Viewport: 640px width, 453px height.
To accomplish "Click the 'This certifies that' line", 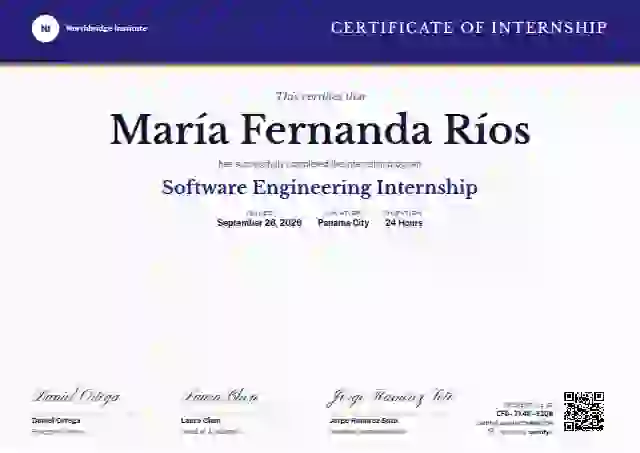I will 321,96.
